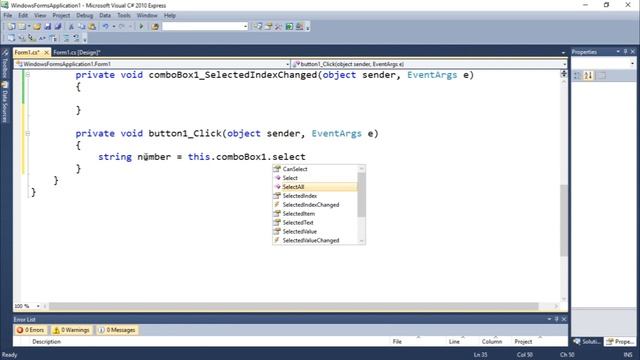Screen dimensions: 640x360
Task: Open the Properties Window toolbar icon
Action: [268, 27]
